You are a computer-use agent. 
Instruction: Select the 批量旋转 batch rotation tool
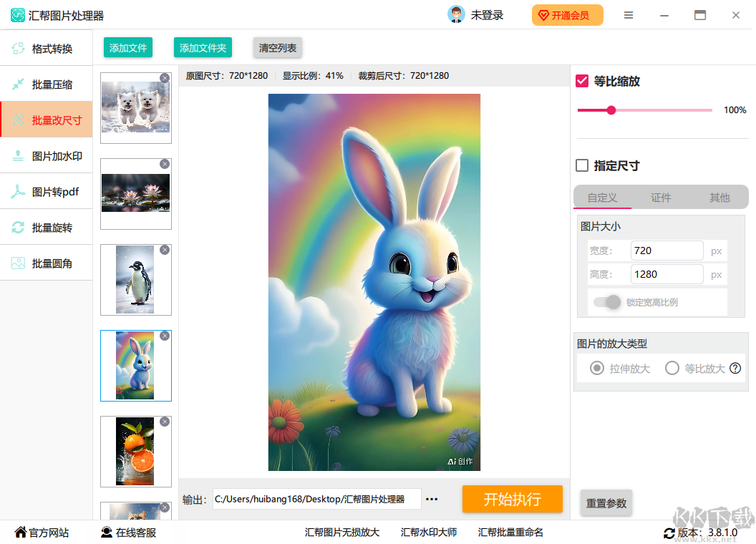click(x=46, y=226)
